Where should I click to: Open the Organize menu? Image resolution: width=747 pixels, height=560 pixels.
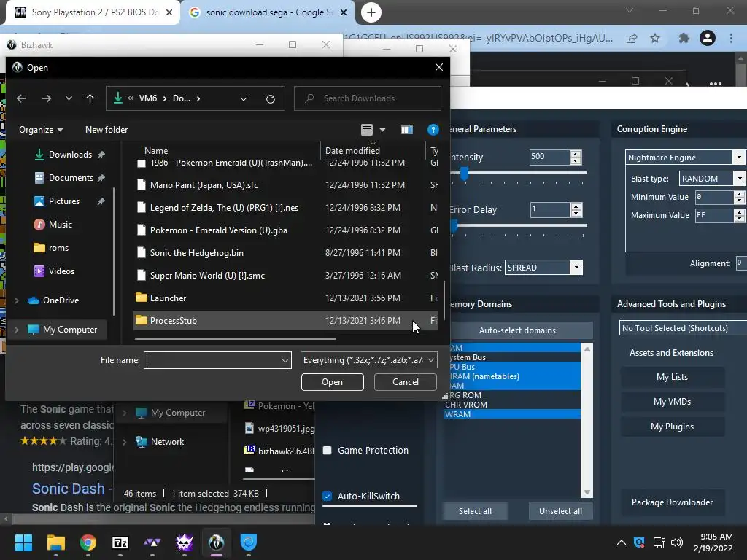pyautogui.click(x=41, y=130)
